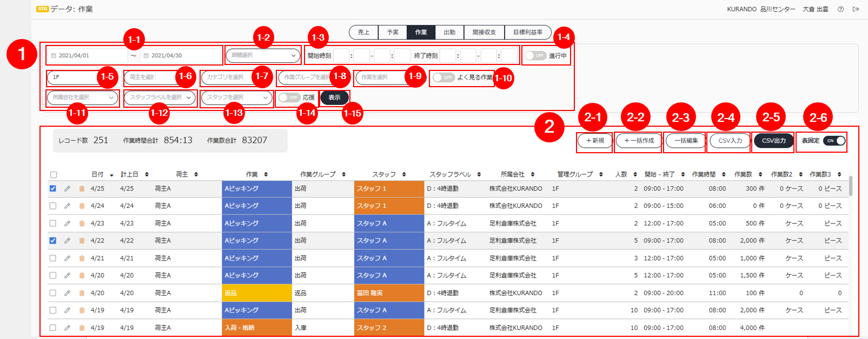Click the delete trash icon for the 4/23 row

(x=82, y=224)
